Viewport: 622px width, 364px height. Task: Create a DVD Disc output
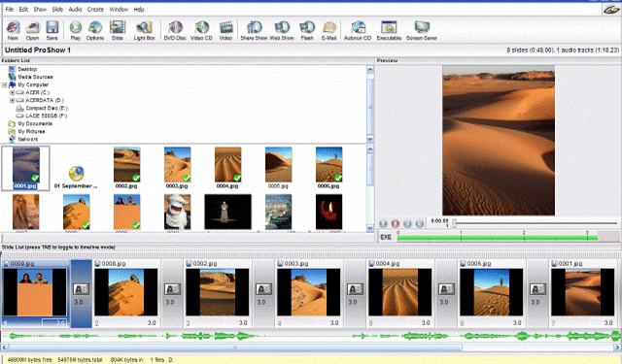coord(175,30)
